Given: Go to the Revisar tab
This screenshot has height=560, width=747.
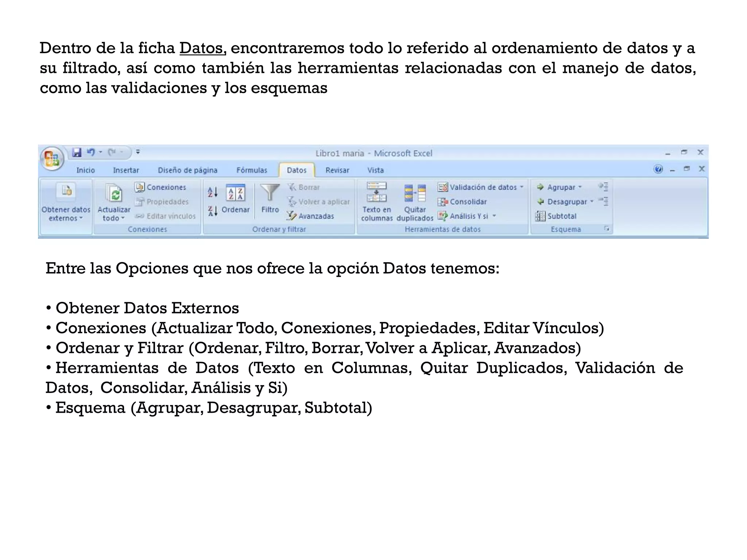Looking at the screenshot, I should click(337, 170).
